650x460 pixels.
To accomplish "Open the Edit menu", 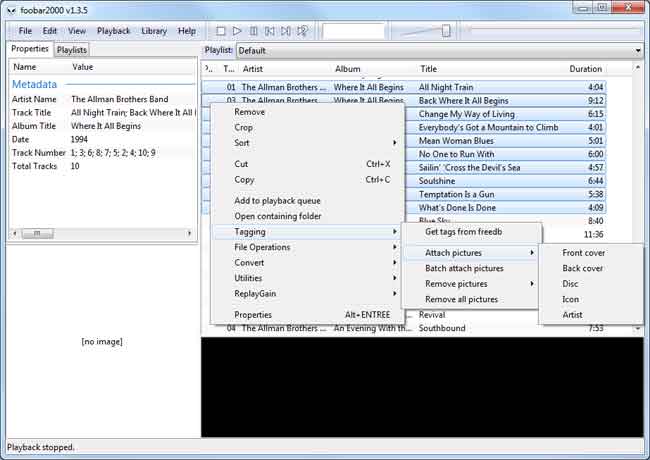I will (50, 31).
